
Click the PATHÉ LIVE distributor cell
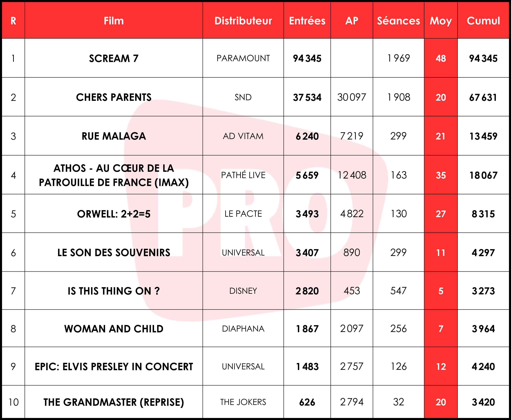click(x=243, y=175)
